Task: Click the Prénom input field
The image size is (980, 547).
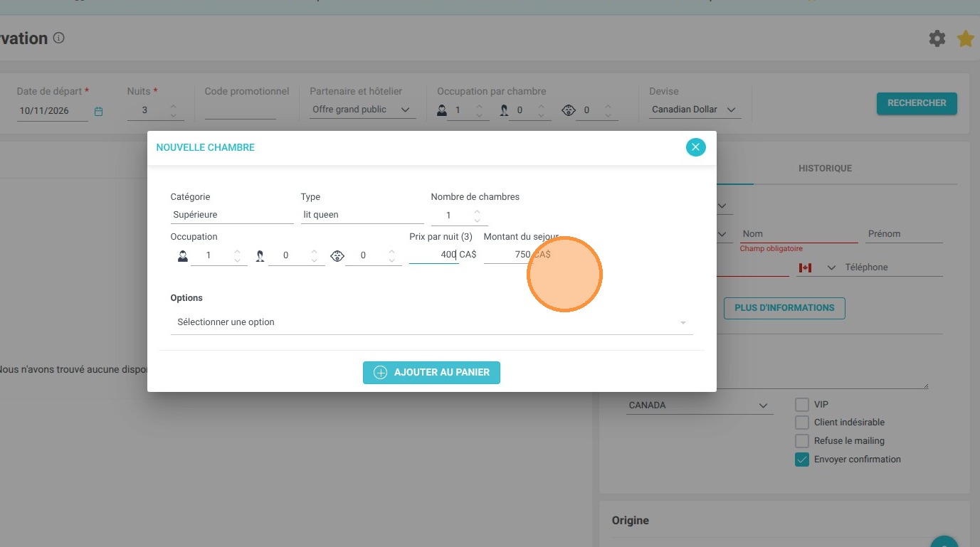Action: coord(905,234)
